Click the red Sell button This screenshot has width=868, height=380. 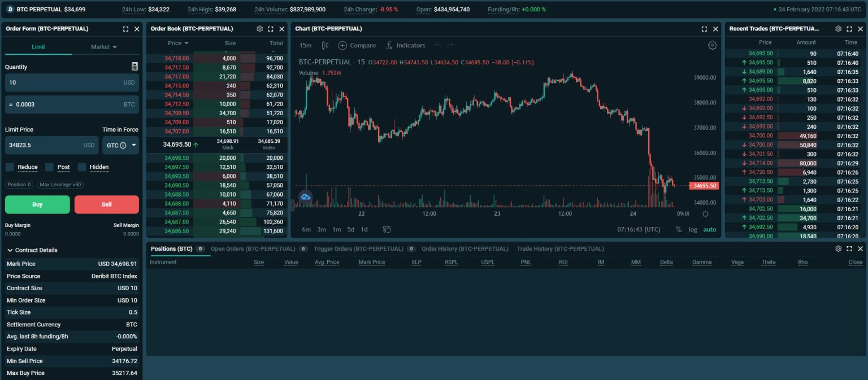106,204
